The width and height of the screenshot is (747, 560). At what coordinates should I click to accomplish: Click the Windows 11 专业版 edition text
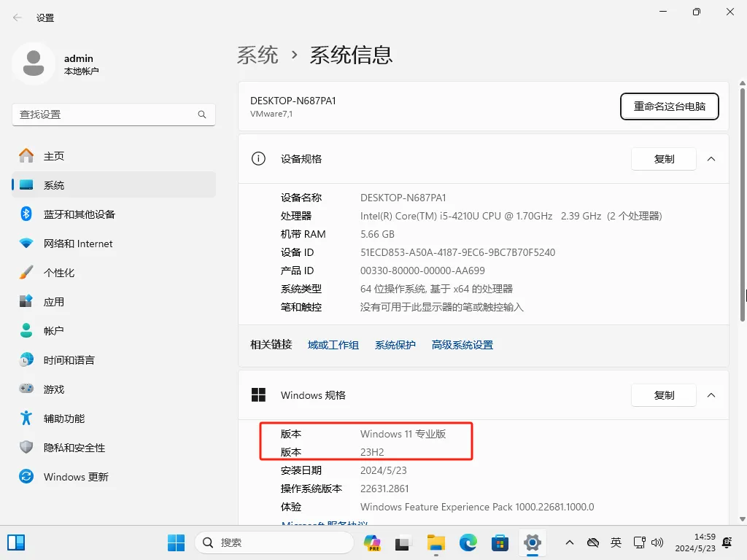pyautogui.click(x=403, y=434)
